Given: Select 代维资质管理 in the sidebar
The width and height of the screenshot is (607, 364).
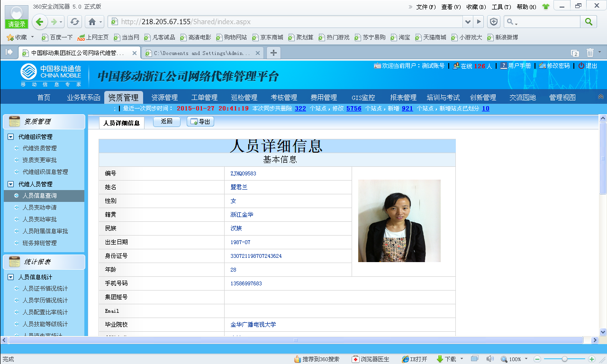Looking at the screenshot, I should pos(39,148).
